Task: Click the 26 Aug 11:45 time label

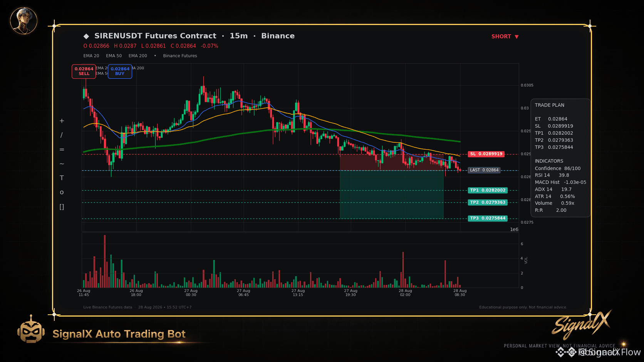Action: click(x=84, y=293)
